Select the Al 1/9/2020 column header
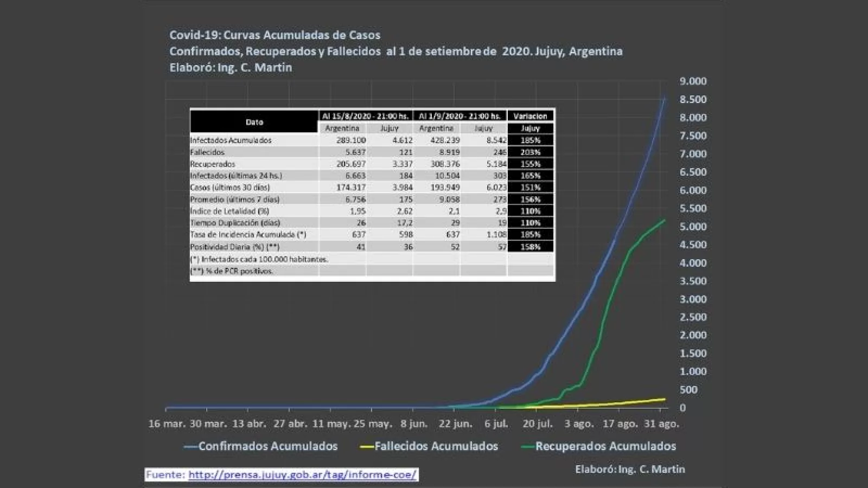The height and width of the screenshot is (488, 868). (x=459, y=116)
